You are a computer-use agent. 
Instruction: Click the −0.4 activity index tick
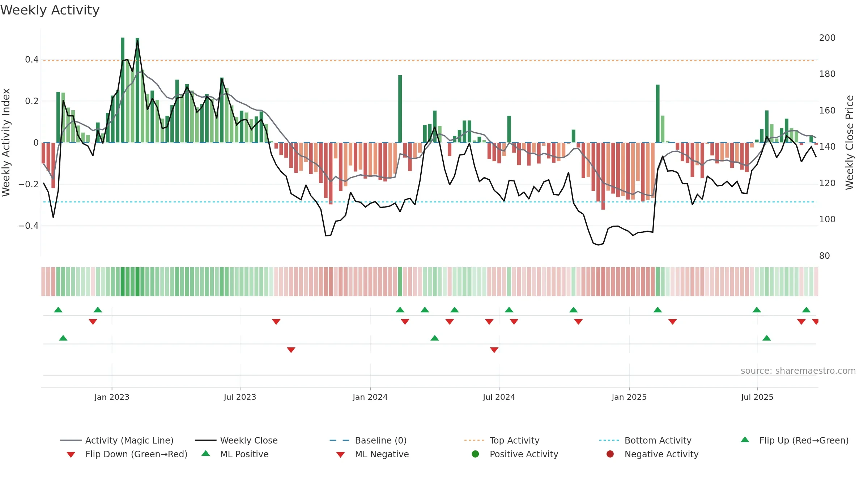click(x=28, y=226)
